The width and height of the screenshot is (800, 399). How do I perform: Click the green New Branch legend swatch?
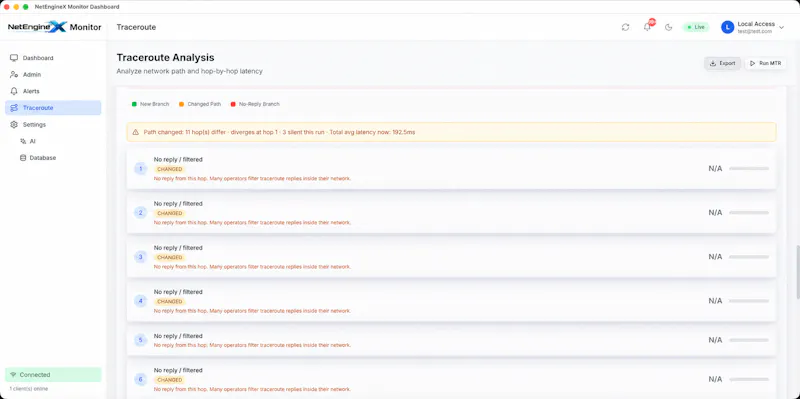pyautogui.click(x=134, y=104)
